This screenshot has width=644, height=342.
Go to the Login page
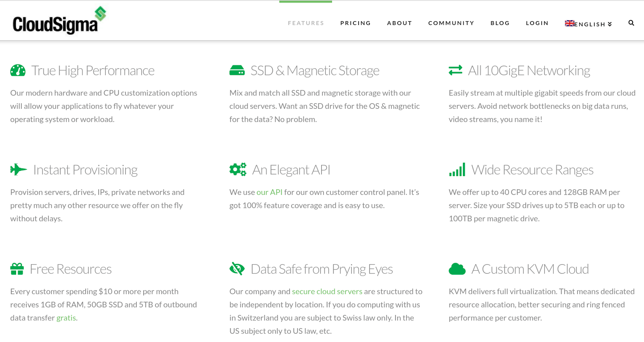537,23
